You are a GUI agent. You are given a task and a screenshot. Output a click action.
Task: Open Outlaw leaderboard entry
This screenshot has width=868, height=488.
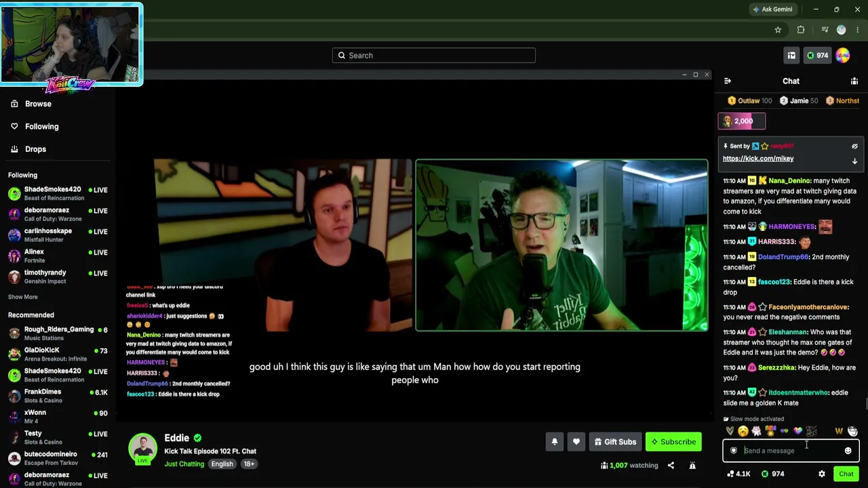point(749,101)
